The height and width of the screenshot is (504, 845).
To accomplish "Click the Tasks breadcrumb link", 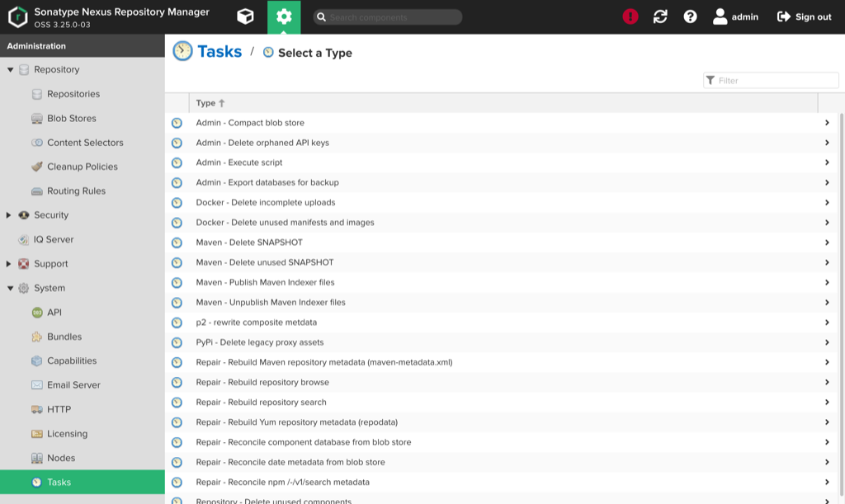I will (x=220, y=51).
